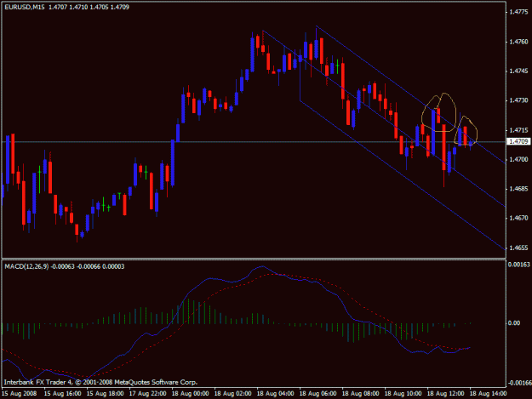Click the 1.4775 price axis label
532x399 pixels.
point(518,12)
